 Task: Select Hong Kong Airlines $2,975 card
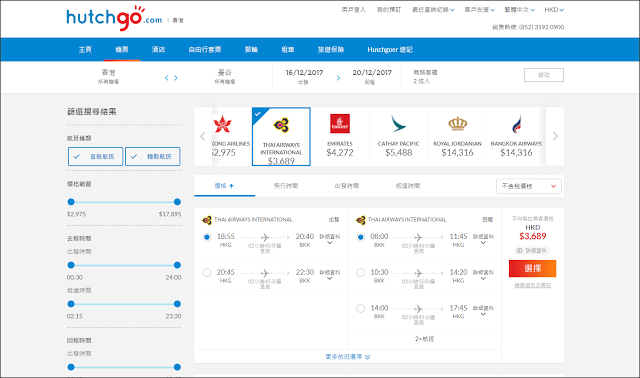click(x=231, y=136)
